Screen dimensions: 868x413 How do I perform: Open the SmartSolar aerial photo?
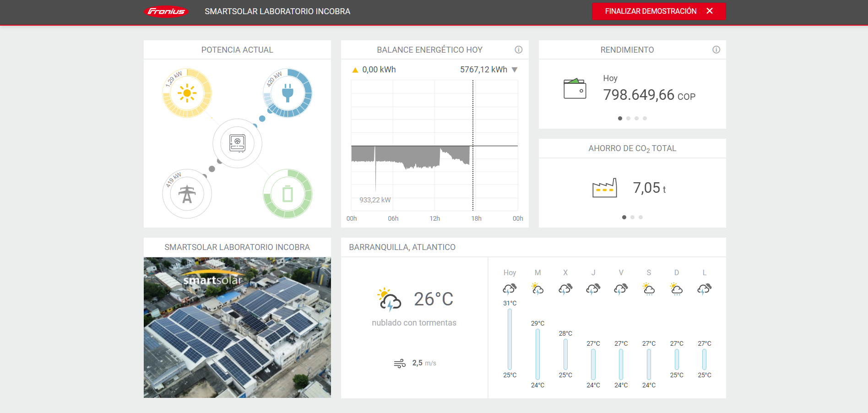[x=237, y=327]
